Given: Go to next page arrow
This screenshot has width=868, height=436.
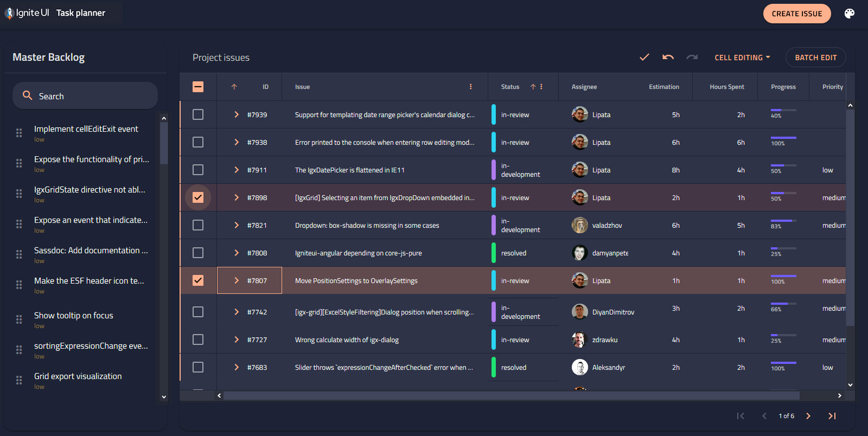Looking at the screenshot, I should (808, 416).
